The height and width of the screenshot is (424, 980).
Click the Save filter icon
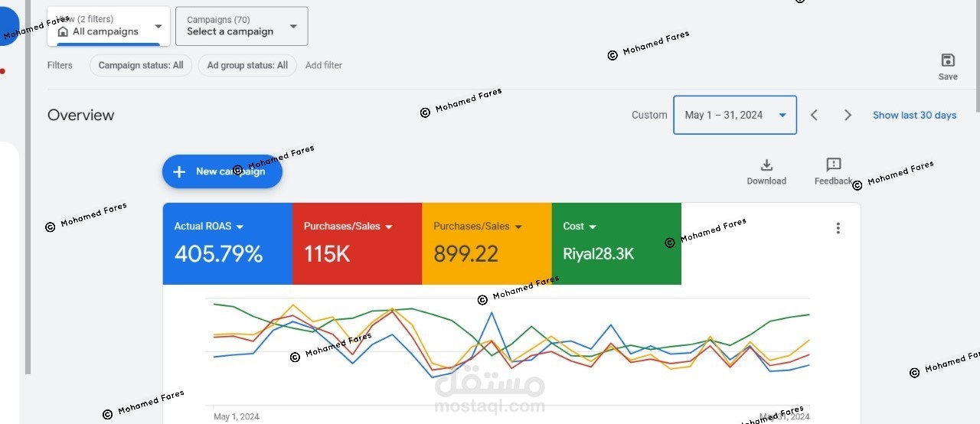coord(948,60)
